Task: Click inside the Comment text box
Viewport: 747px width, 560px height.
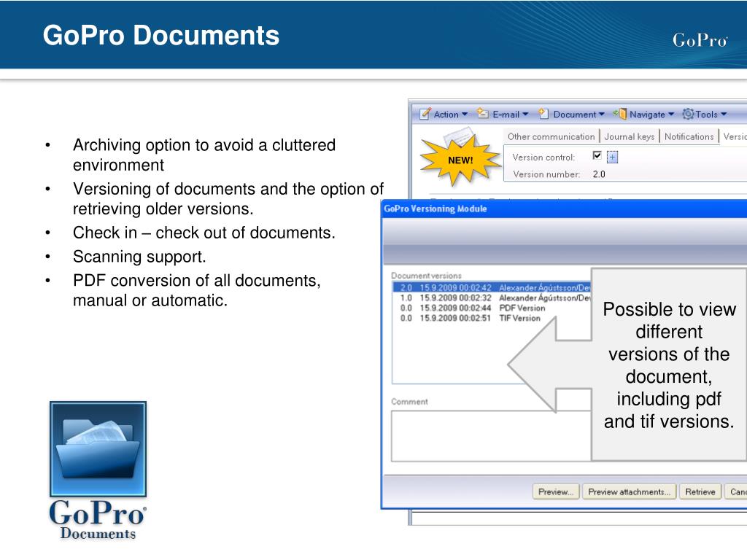Action: (x=492, y=436)
